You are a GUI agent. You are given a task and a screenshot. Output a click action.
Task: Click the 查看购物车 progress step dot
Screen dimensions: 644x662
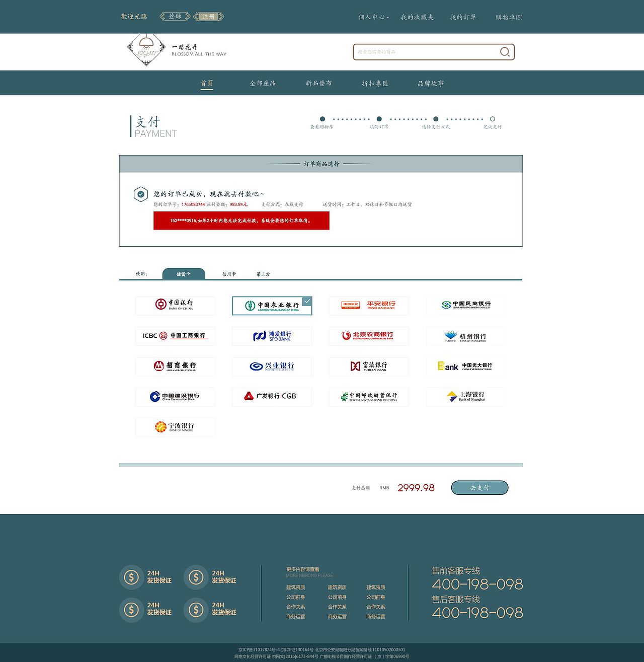[323, 119]
